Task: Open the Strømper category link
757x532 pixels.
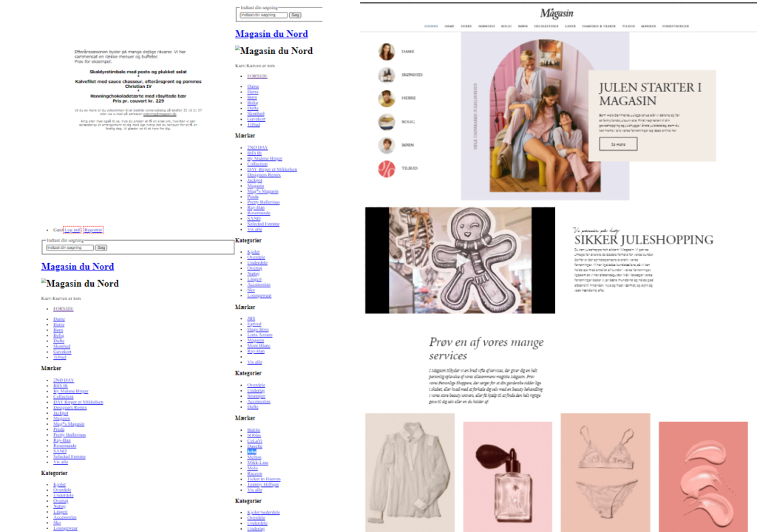Action: [x=256, y=396]
